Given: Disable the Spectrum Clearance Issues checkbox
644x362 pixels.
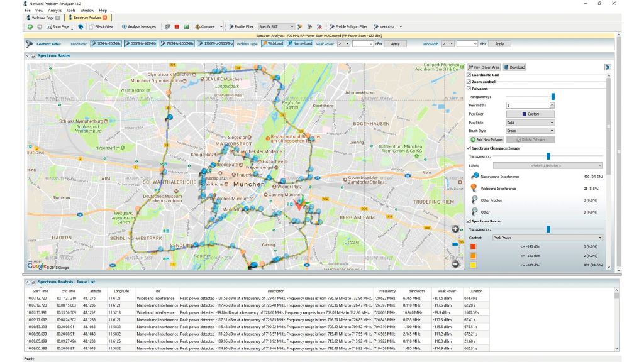Looking at the screenshot, I should pyautogui.click(x=469, y=148).
